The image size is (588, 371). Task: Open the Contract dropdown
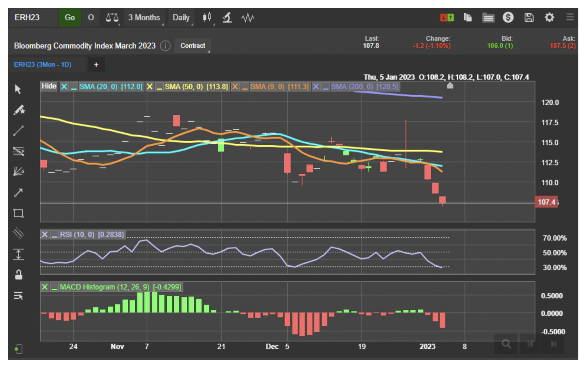click(193, 46)
